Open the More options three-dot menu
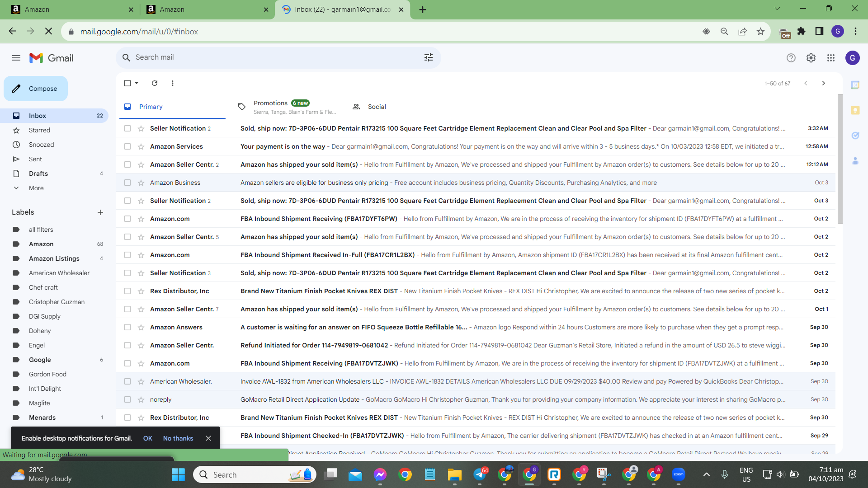 pos(173,83)
